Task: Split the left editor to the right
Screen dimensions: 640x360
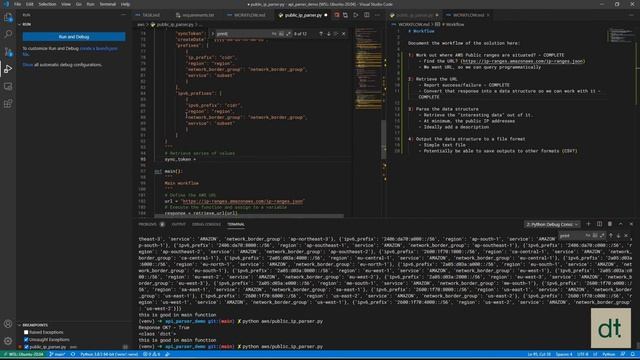Action: point(367,15)
